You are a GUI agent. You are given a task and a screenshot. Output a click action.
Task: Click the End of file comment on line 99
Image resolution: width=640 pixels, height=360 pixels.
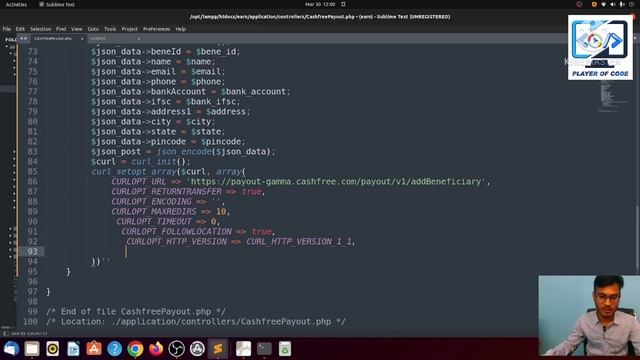[136, 311]
